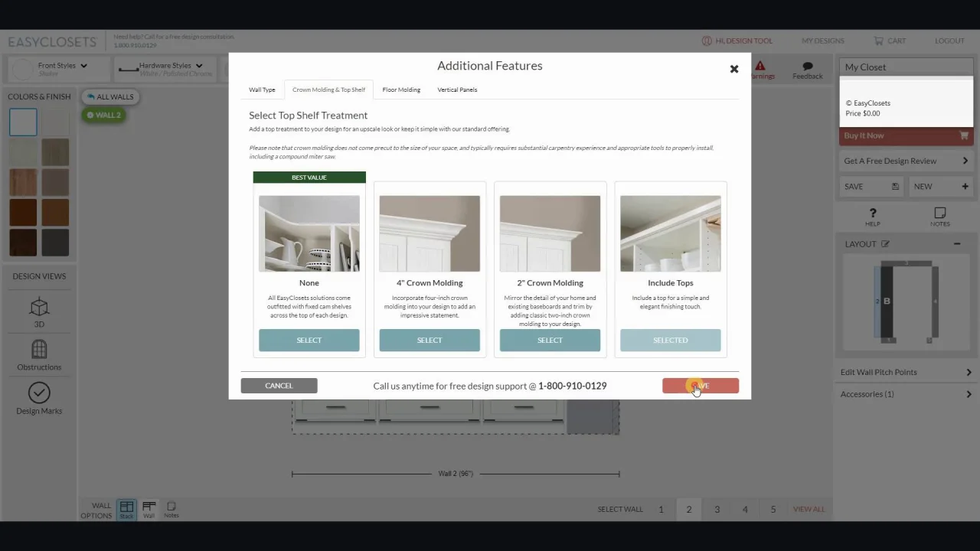Save the Additional Features changes

(x=701, y=386)
